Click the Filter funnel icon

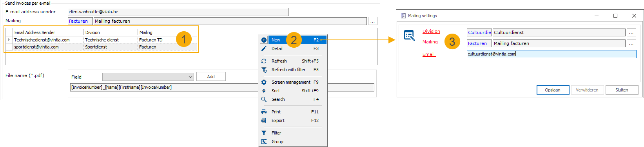[264, 133]
